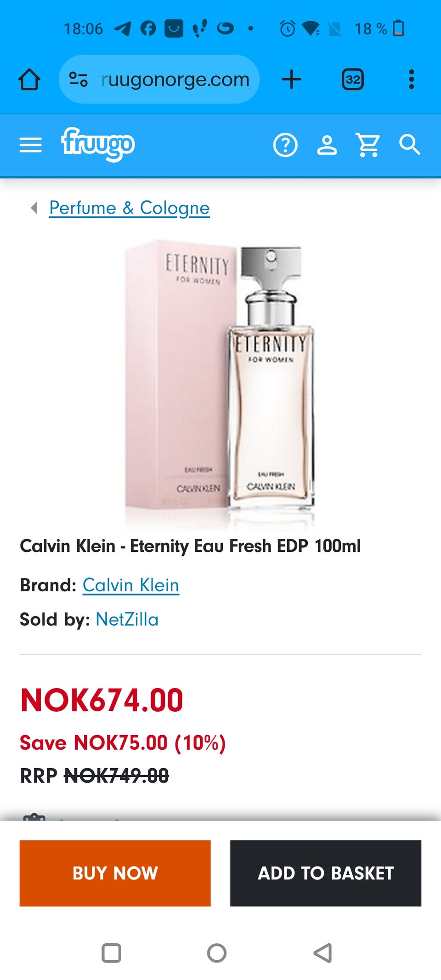View the shopping cart
The image size is (441, 980).
point(368,145)
